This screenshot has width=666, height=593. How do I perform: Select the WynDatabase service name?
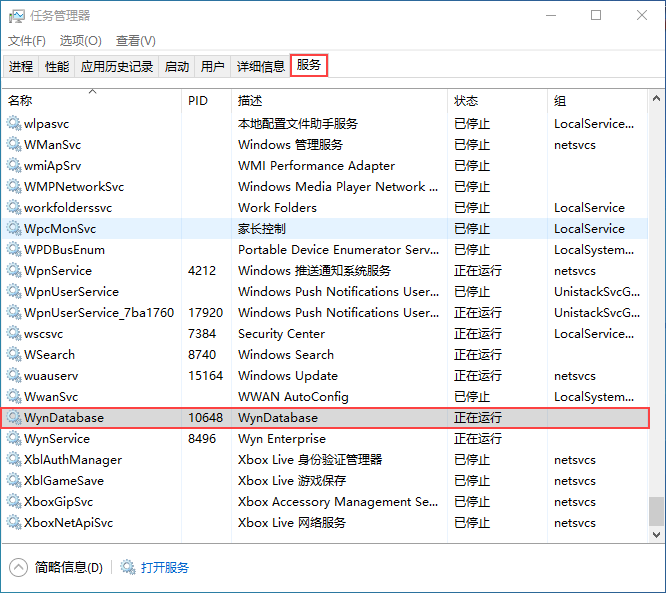(x=64, y=418)
